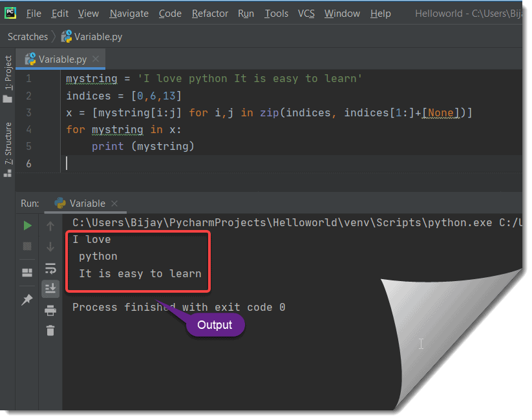This screenshot has height=420, width=532.
Task: Click the Stop process icon
Action: click(27, 246)
